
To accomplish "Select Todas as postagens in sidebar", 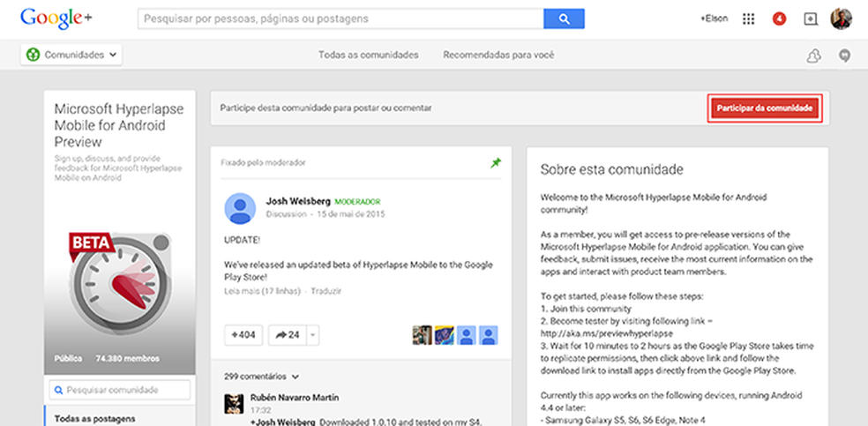I will (x=94, y=419).
